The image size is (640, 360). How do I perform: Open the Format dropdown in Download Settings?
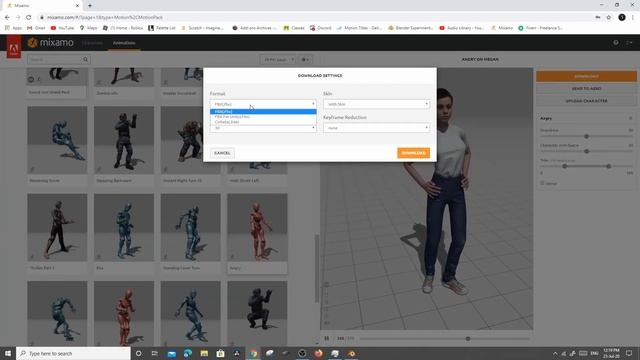263,104
